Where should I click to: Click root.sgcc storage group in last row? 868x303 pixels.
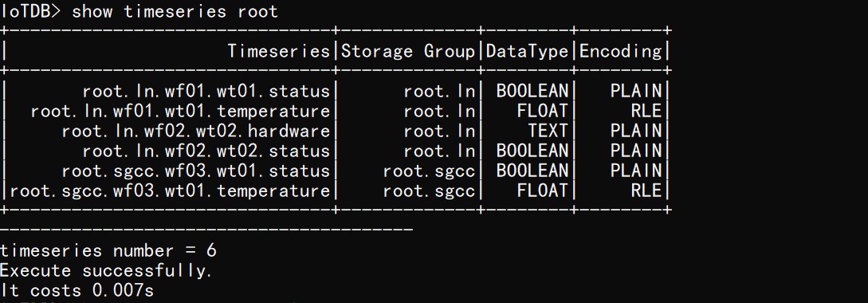(429, 191)
